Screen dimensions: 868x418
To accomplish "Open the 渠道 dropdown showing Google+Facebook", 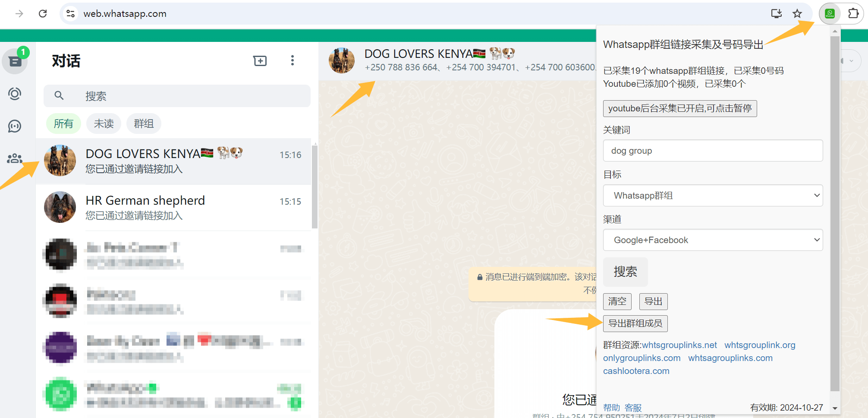I will tap(713, 240).
